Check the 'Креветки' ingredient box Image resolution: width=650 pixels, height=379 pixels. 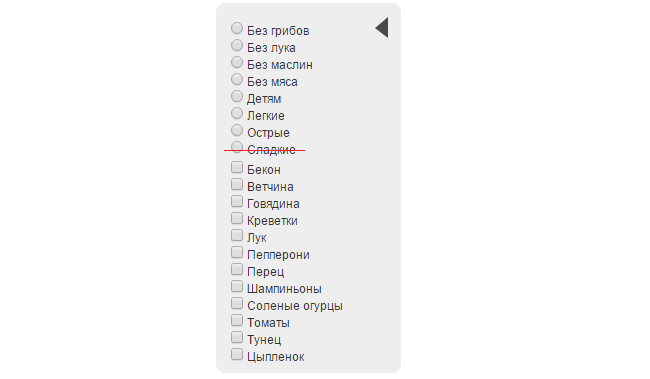coord(237,218)
